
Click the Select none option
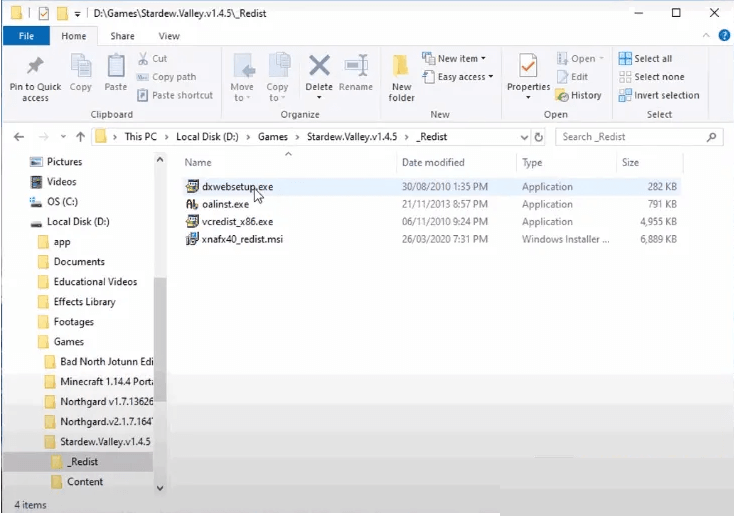[652, 77]
